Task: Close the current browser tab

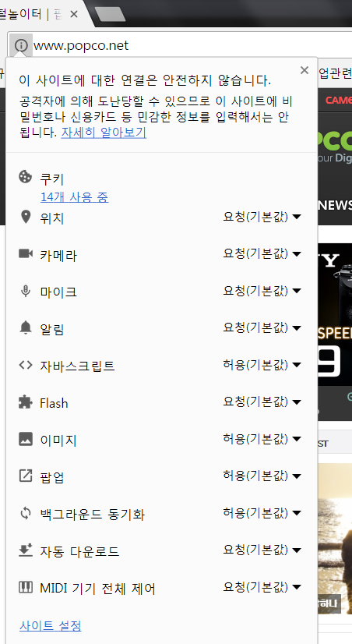Action: 74,14
